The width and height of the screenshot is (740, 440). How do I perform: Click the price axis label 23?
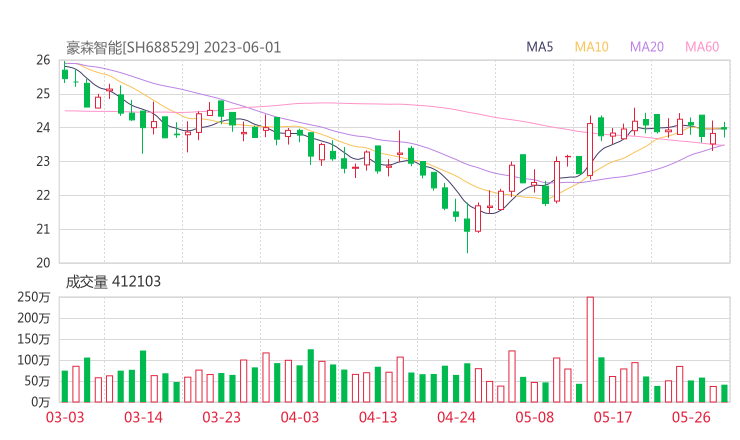click(43, 161)
